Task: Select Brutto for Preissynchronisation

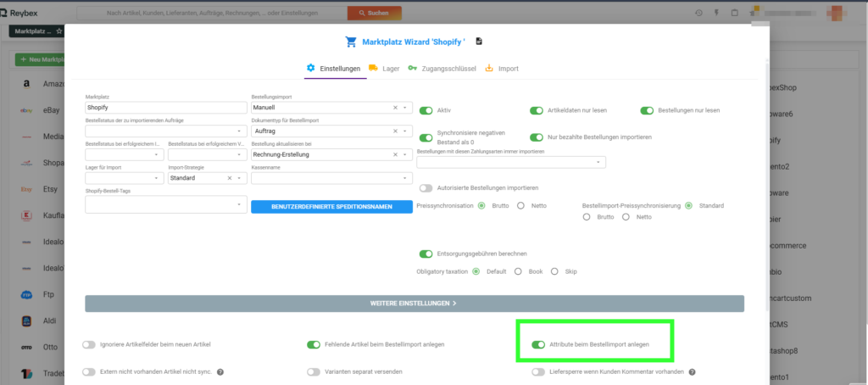Action: click(x=481, y=205)
